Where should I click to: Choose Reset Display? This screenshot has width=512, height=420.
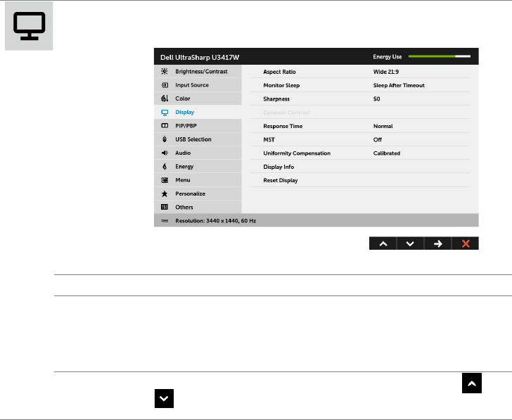[x=360, y=180]
